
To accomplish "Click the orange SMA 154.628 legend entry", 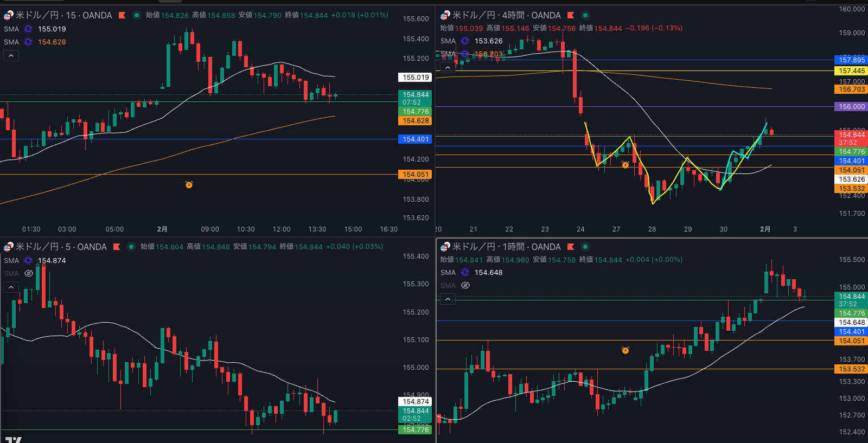I will [52, 42].
